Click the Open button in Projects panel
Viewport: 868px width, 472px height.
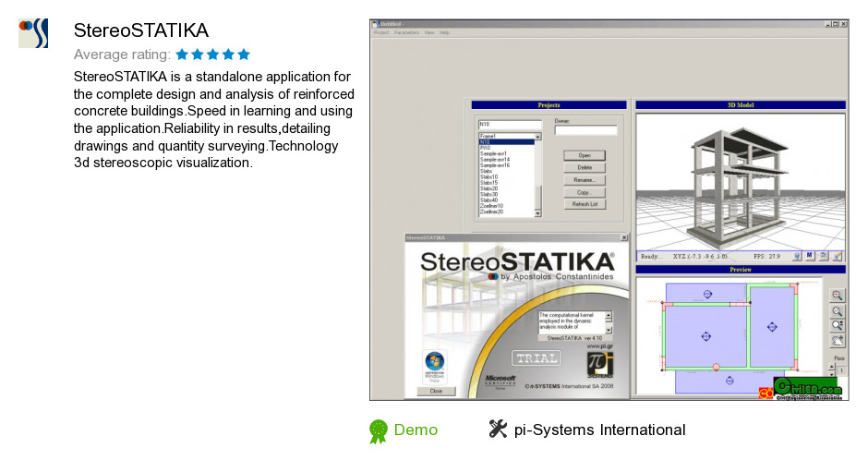click(x=585, y=156)
